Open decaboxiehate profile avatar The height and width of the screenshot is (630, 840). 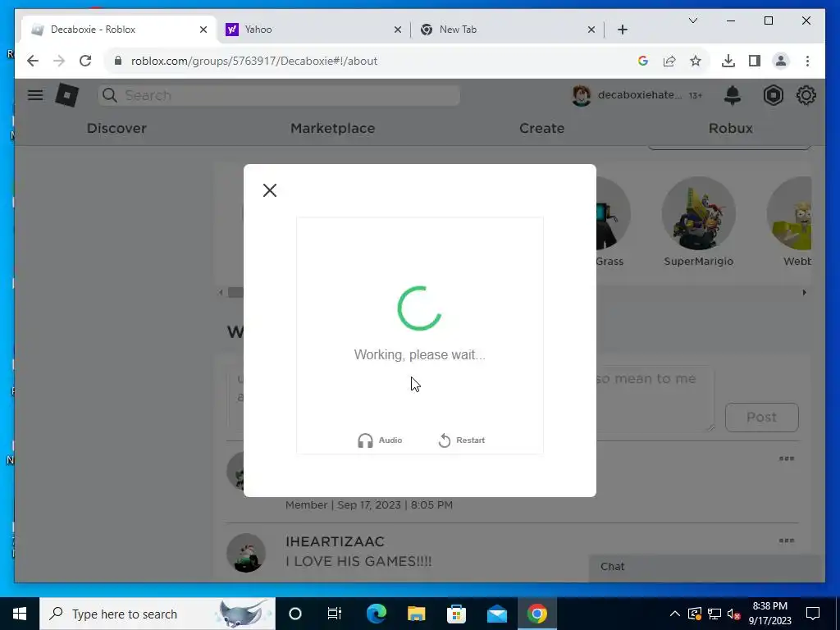tap(582, 95)
